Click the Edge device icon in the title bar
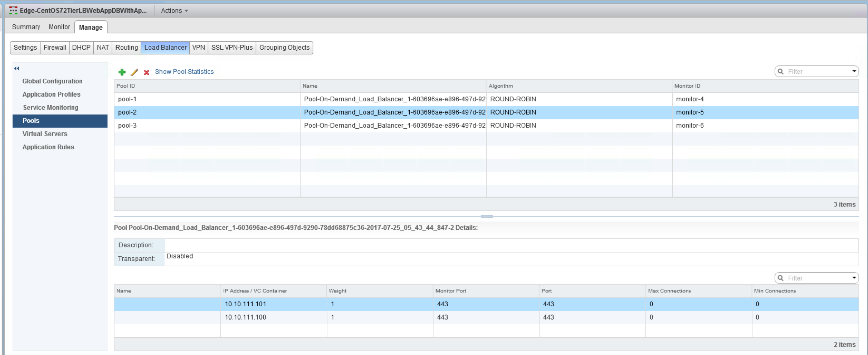Image resolution: width=868 pixels, height=355 pixels. 13,10
